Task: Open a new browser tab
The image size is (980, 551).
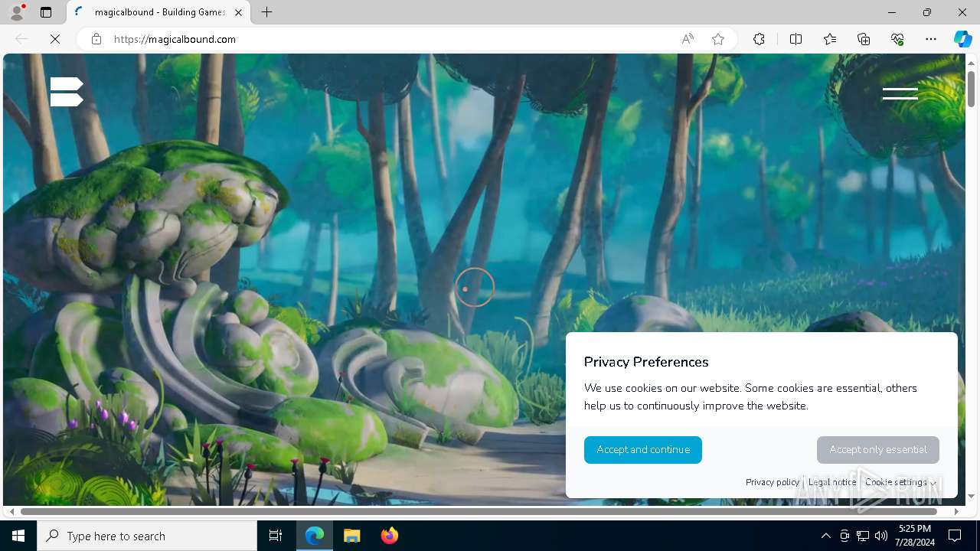Action: point(266,12)
